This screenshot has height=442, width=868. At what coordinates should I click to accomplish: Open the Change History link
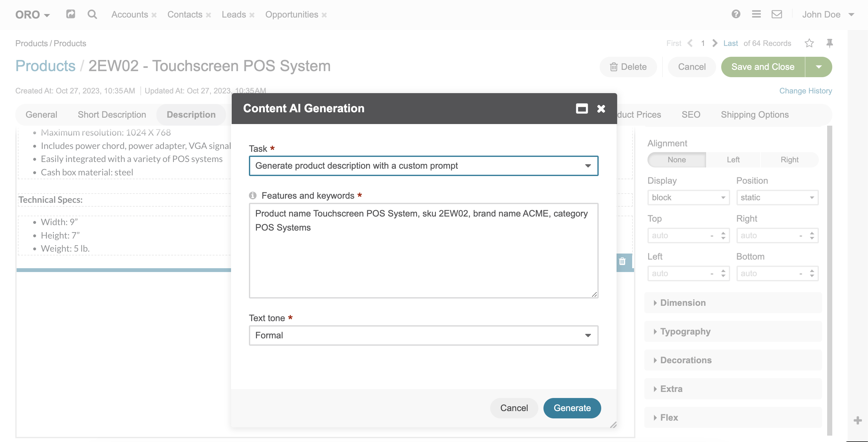(x=805, y=91)
